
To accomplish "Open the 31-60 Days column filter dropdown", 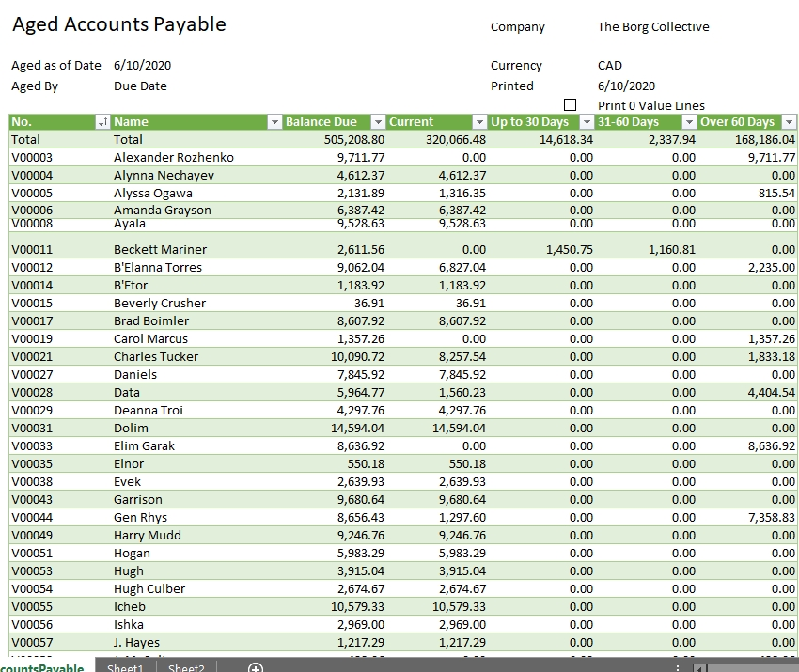I will 689,122.
